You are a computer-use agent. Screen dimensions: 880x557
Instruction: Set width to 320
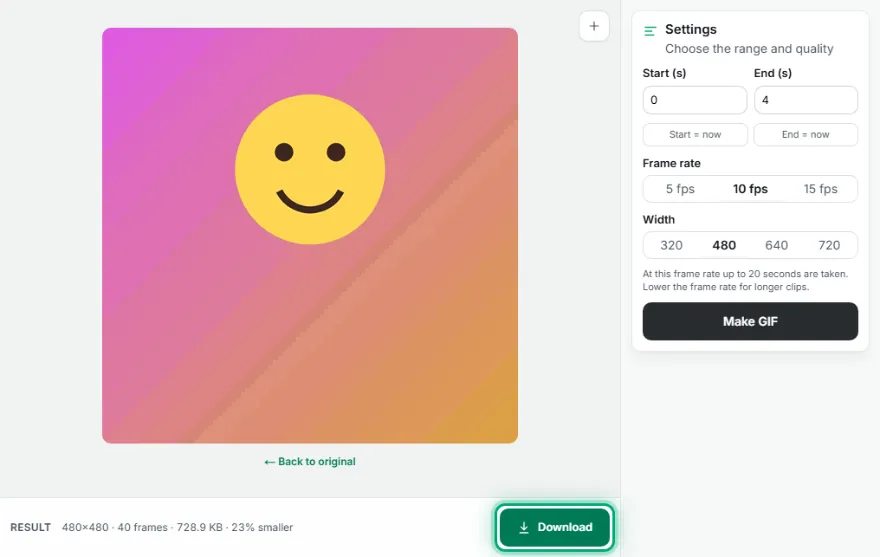click(x=671, y=245)
